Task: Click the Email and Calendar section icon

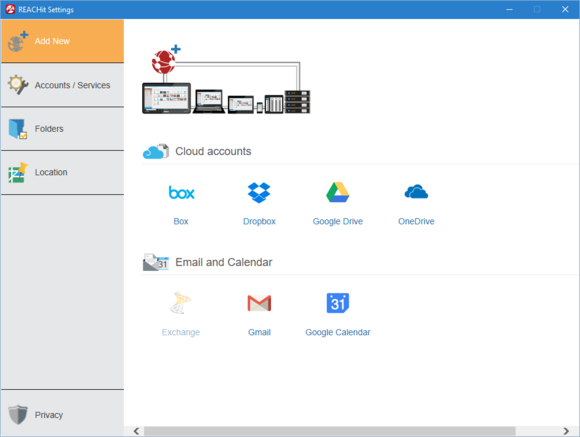Action: point(156,262)
